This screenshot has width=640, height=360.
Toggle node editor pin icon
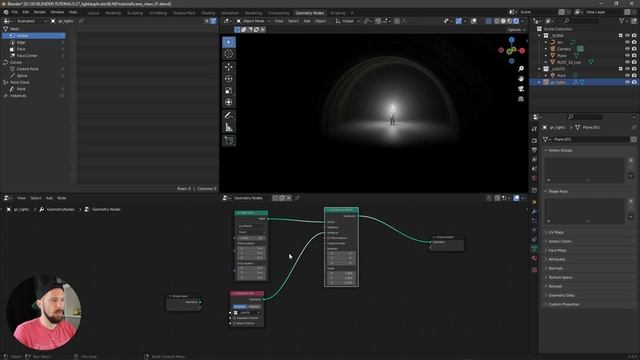(297, 198)
